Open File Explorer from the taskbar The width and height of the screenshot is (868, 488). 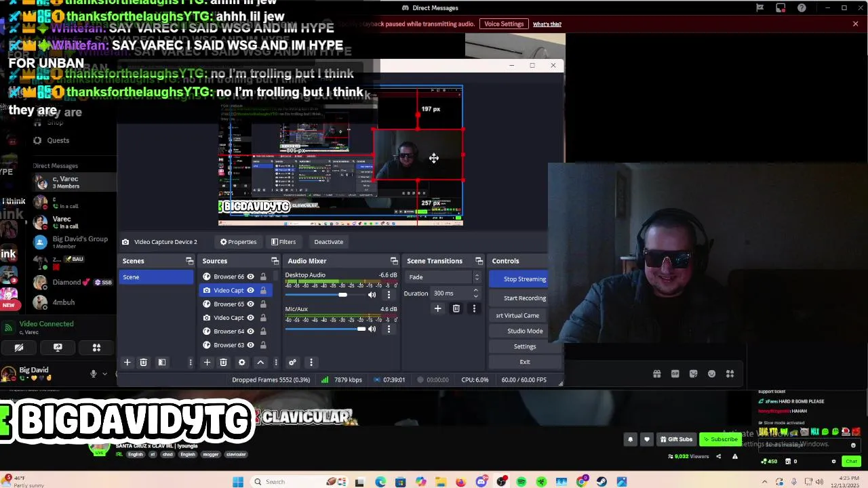click(x=441, y=482)
